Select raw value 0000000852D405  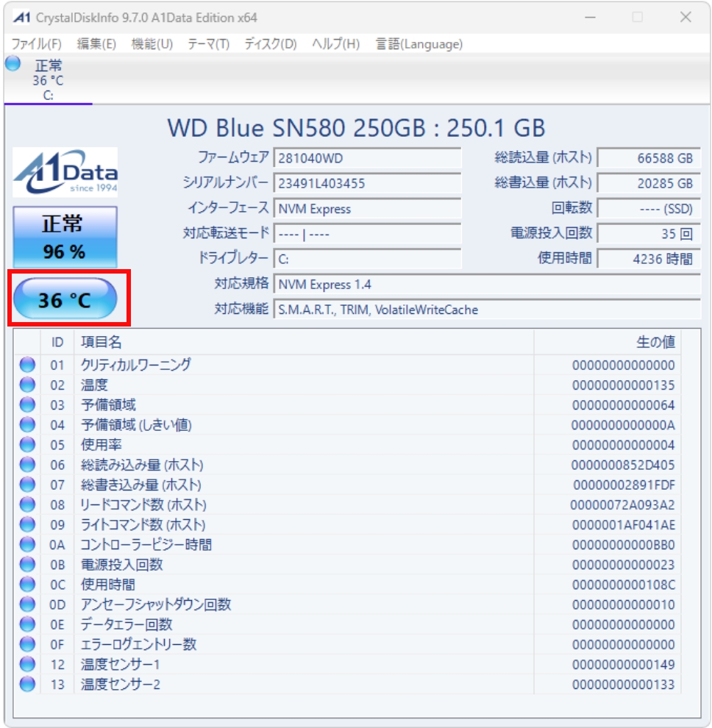click(x=623, y=465)
